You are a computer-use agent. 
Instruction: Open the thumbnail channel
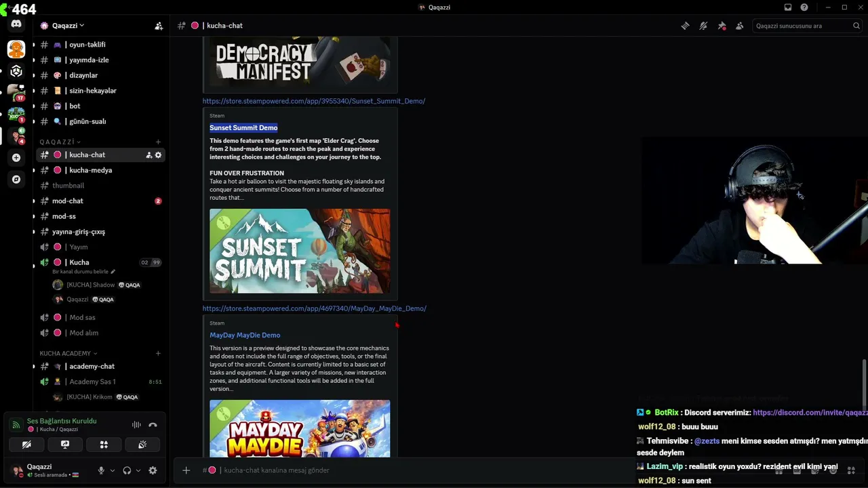(x=100, y=186)
